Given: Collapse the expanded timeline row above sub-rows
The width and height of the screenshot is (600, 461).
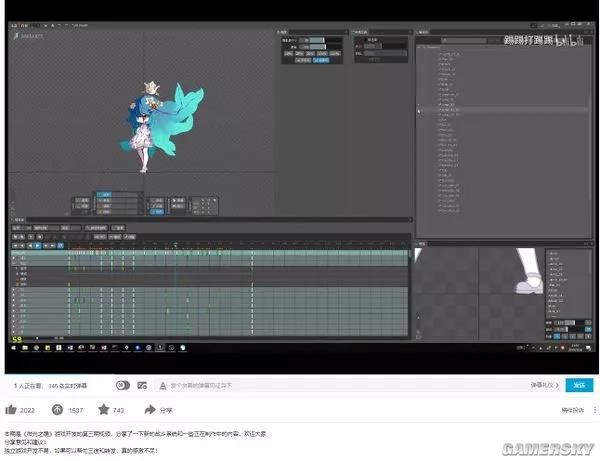Looking at the screenshot, I should click(x=15, y=264).
